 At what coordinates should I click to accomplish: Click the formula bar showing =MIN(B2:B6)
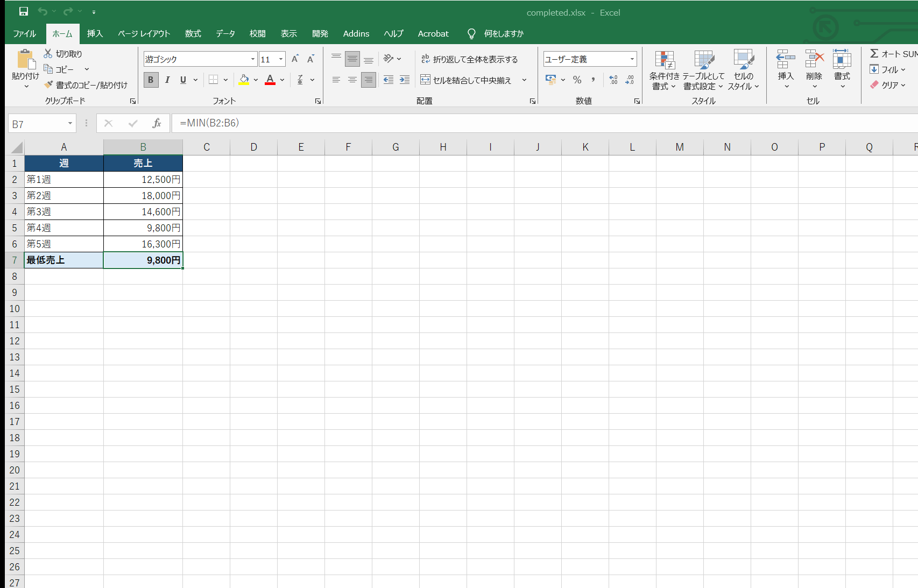[x=543, y=123]
